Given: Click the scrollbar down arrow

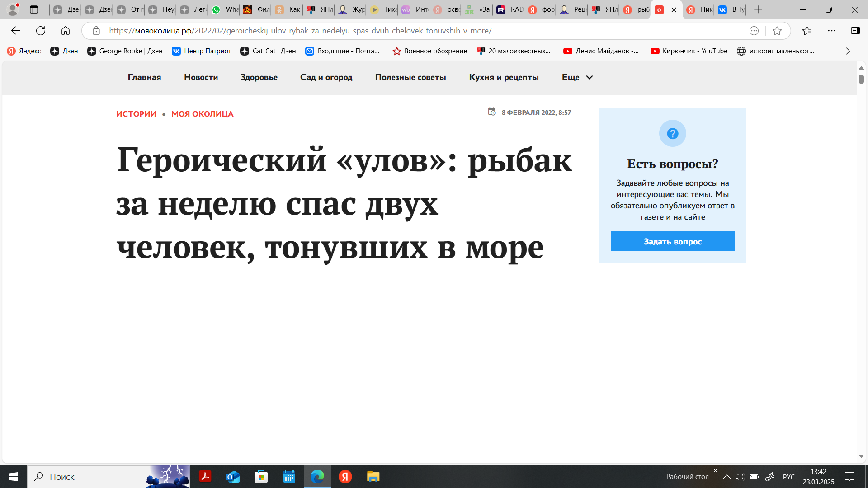Looking at the screenshot, I should (861, 456).
